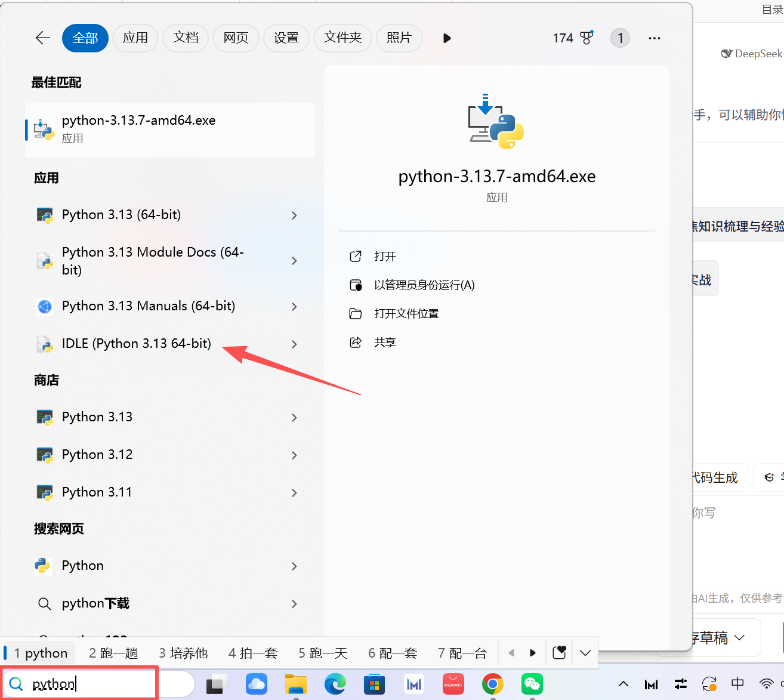Open File Explorer on taskbar

click(x=295, y=684)
